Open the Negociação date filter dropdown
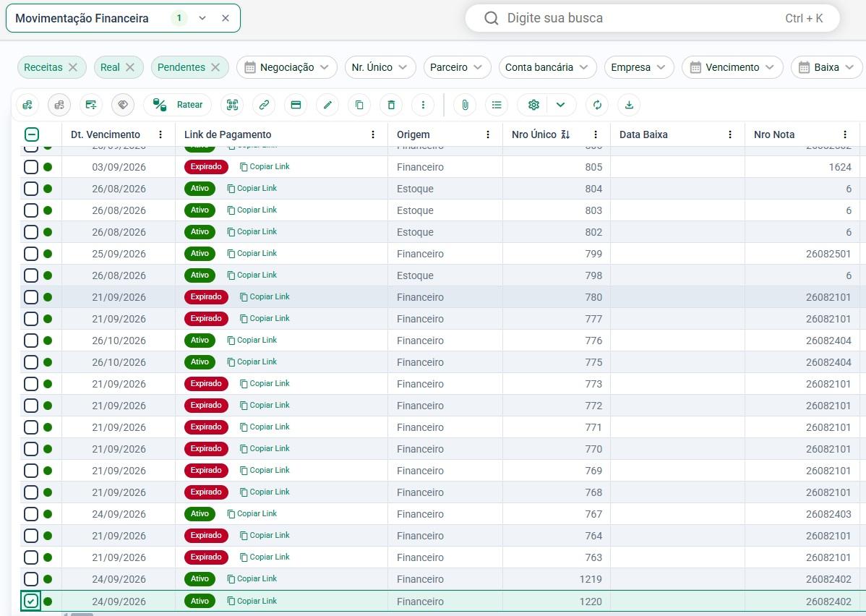866x616 pixels. (x=287, y=67)
